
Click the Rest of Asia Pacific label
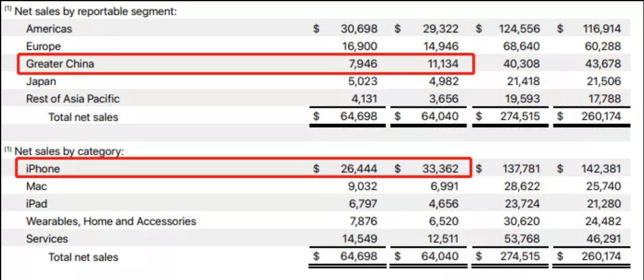[73, 98]
